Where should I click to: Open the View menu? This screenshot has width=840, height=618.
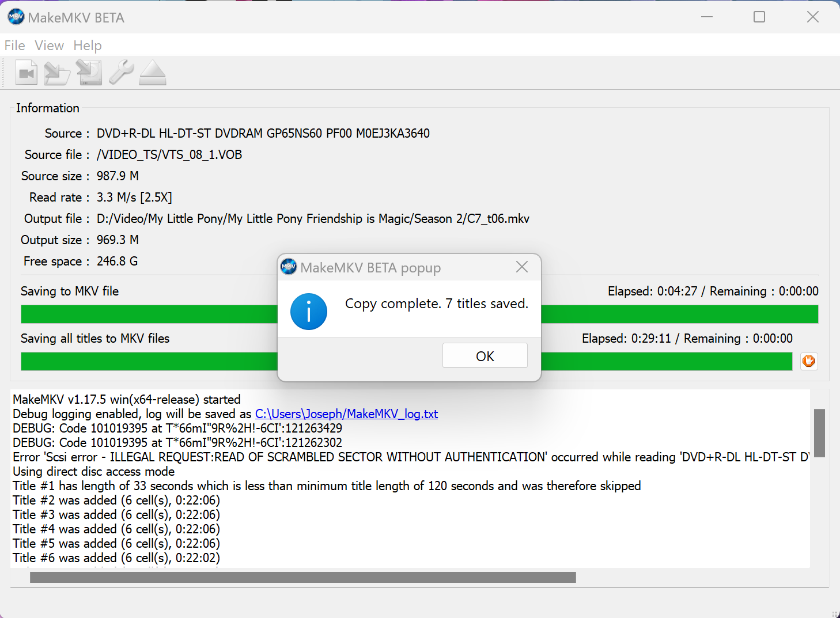pos(49,46)
